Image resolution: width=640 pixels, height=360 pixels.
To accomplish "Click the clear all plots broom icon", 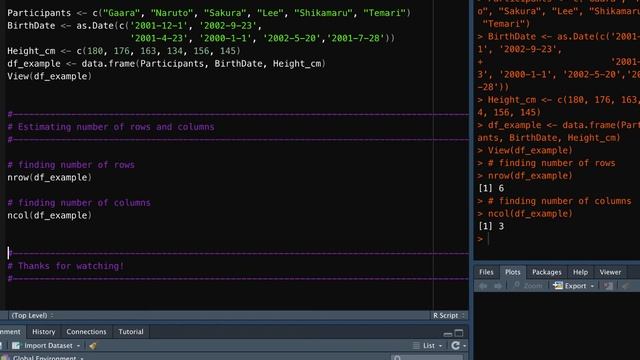I will 625,286.
